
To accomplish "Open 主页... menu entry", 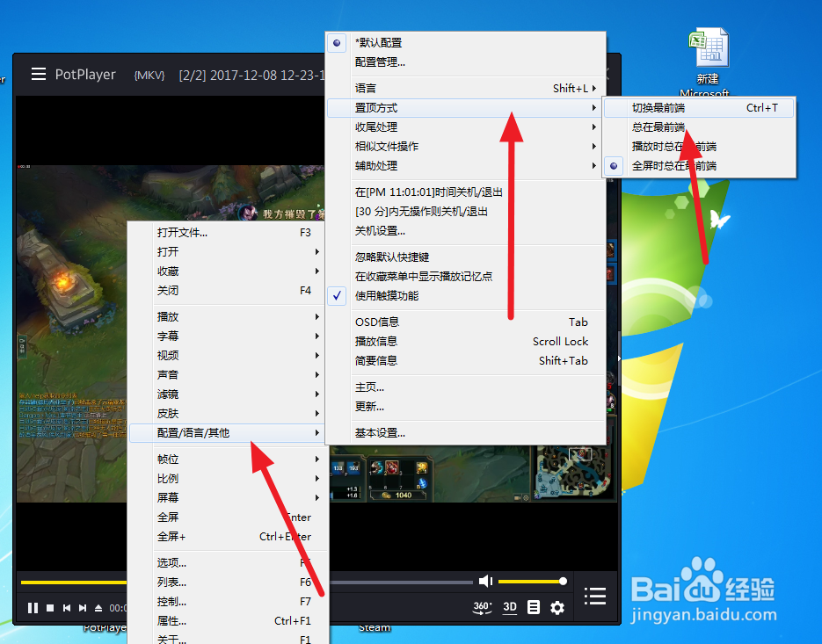I will click(x=467, y=387).
